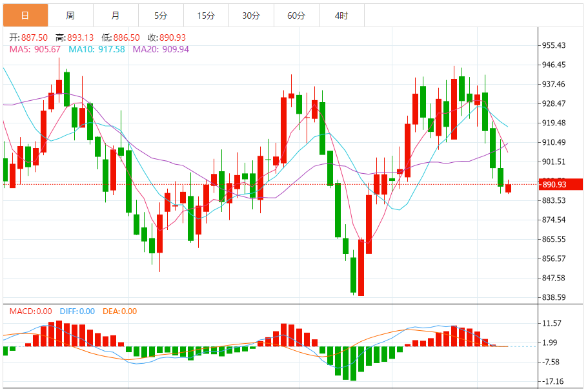
Task: Click the 919.48 price axis label
Action: tap(554, 123)
